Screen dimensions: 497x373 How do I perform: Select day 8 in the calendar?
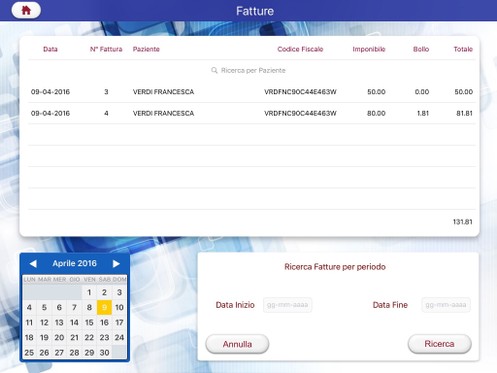[89, 307]
